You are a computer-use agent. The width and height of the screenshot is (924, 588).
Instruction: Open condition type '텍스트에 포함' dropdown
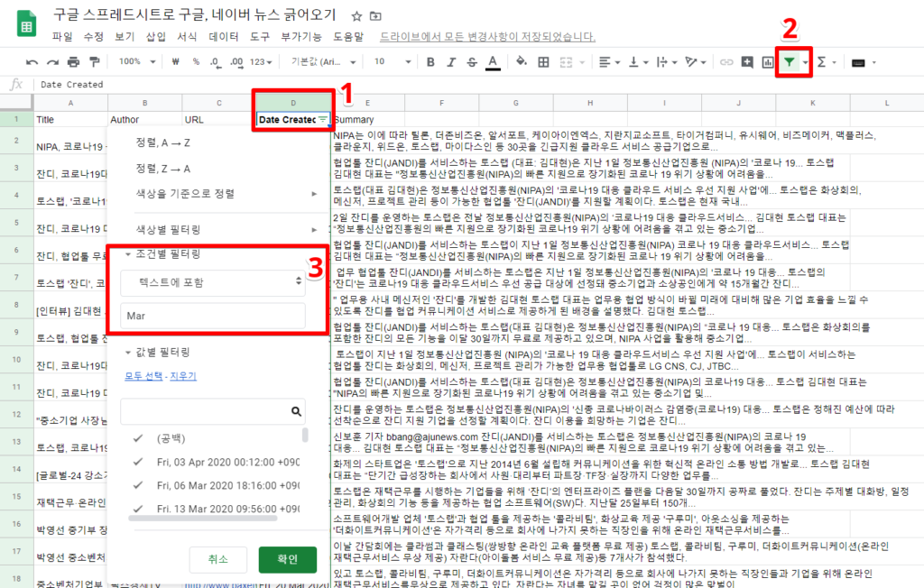(213, 282)
